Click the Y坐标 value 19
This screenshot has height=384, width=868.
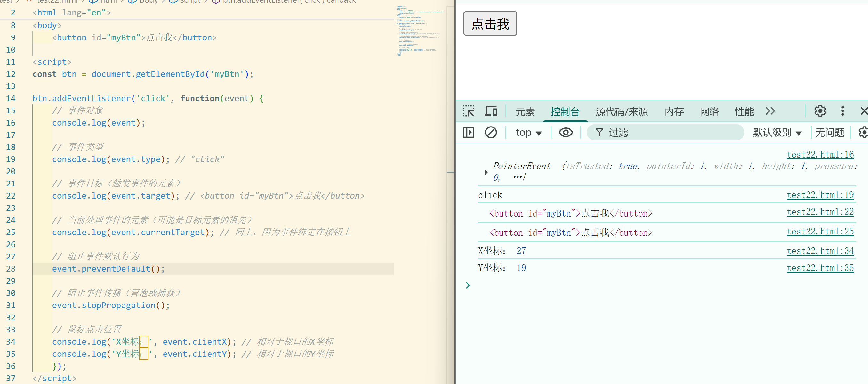[x=521, y=268]
